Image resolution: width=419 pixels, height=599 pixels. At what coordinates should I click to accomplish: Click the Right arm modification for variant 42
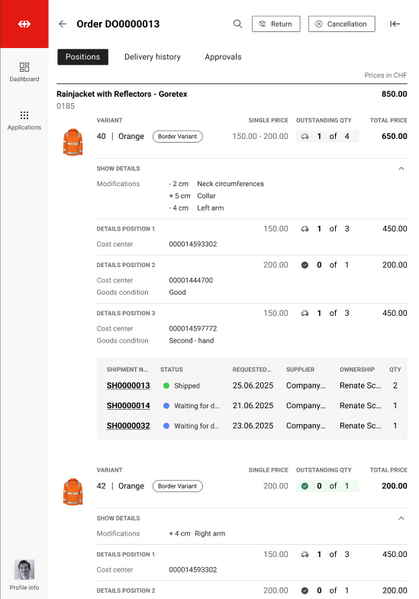click(210, 534)
